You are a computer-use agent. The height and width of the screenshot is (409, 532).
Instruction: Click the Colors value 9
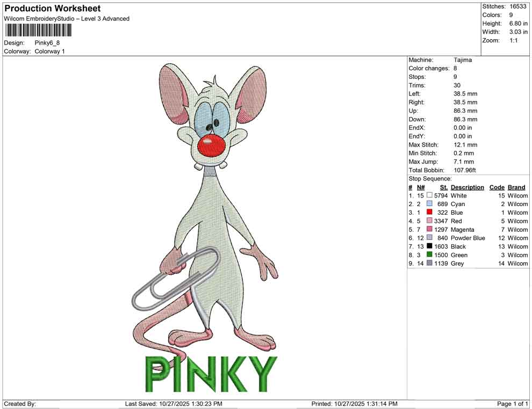click(x=511, y=15)
